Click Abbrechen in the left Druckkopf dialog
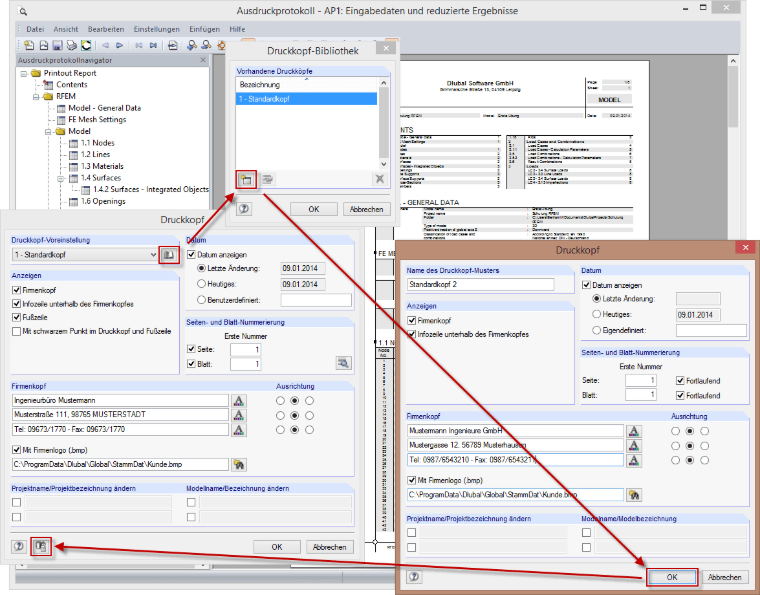760x595 pixels. 330,547
